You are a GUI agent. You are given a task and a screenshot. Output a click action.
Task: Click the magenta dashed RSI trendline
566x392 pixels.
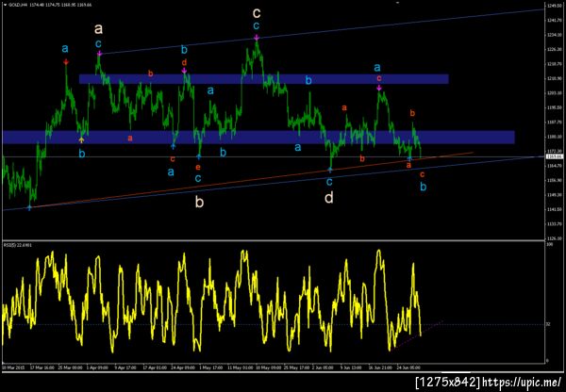point(419,334)
